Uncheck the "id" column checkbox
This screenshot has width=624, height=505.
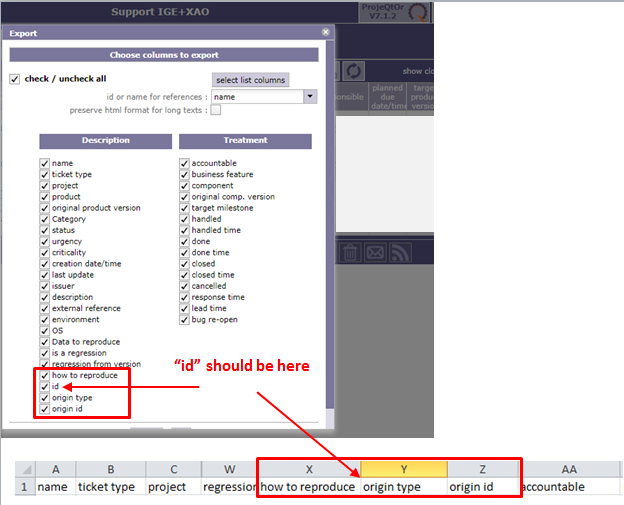[45, 386]
